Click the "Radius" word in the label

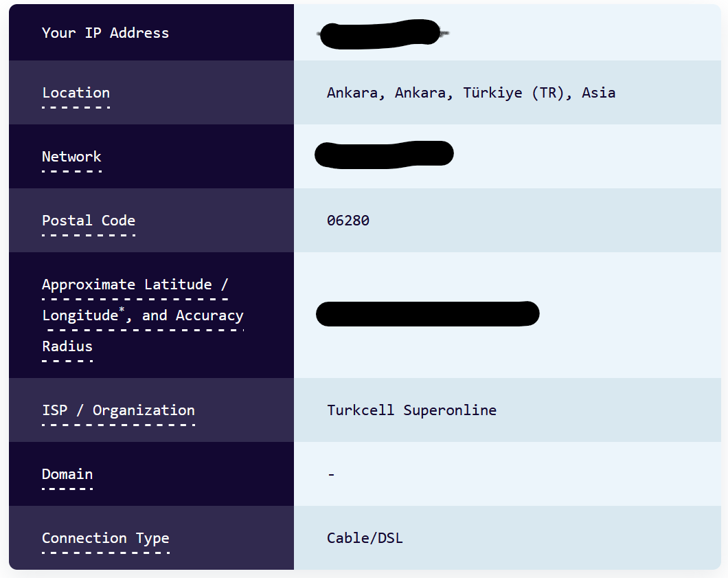point(67,346)
